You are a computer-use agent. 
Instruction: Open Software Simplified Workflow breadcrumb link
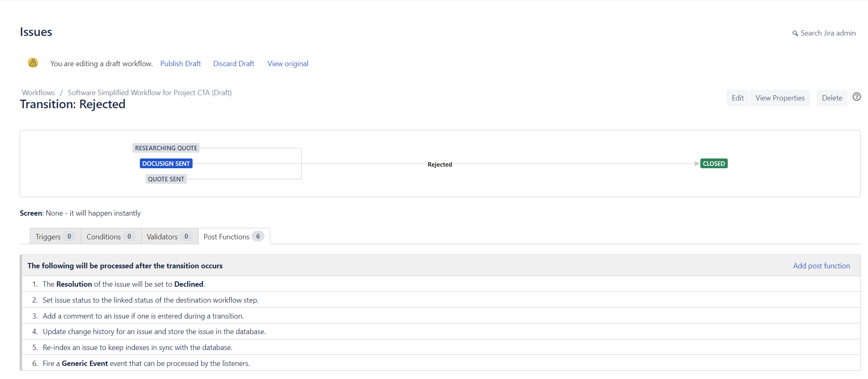150,93
